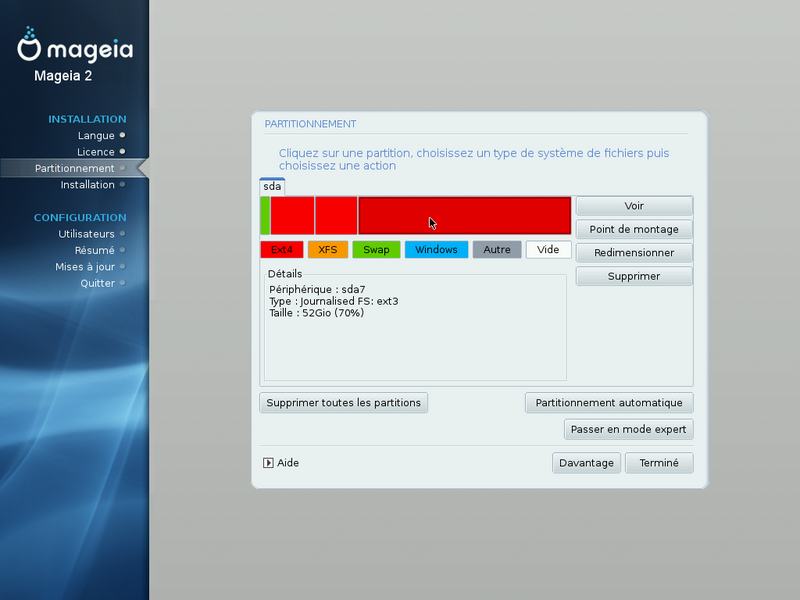Set the Point de montage

[634, 230]
